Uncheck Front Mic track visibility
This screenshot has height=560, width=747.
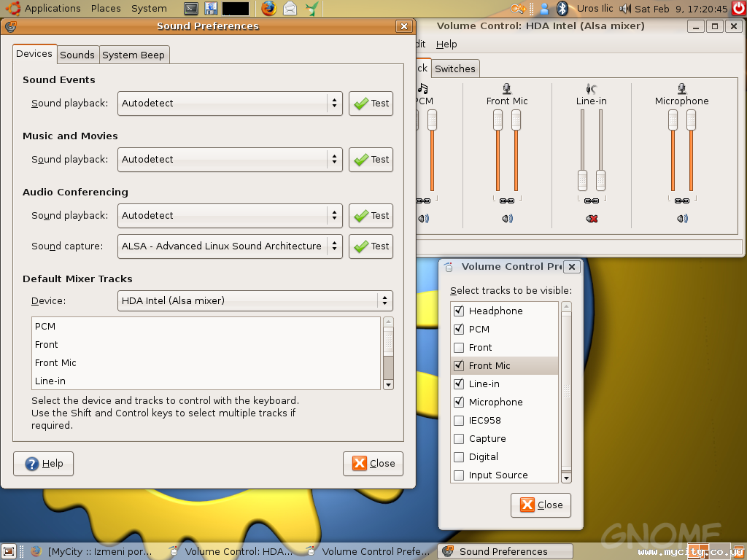(x=459, y=366)
